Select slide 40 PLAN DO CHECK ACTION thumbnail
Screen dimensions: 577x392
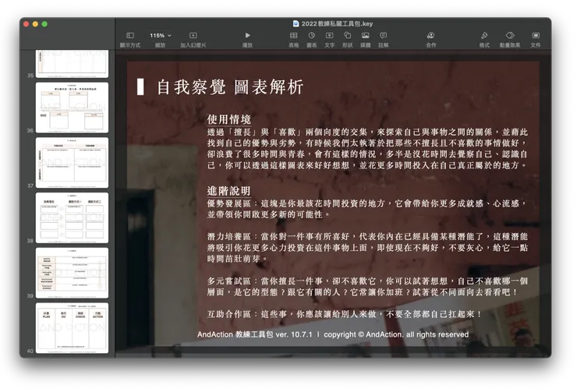[72, 328]
